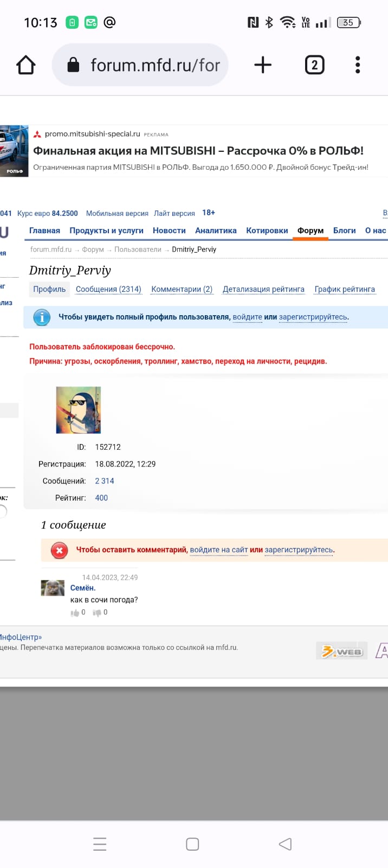
Task: Open the Mitsubishi ad headline link
Action: coord(198,151)
